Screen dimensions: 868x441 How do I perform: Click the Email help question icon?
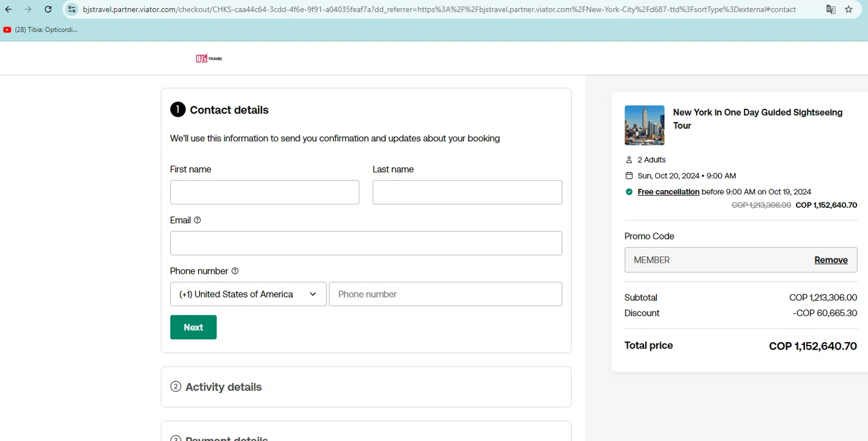pos(197,220)
